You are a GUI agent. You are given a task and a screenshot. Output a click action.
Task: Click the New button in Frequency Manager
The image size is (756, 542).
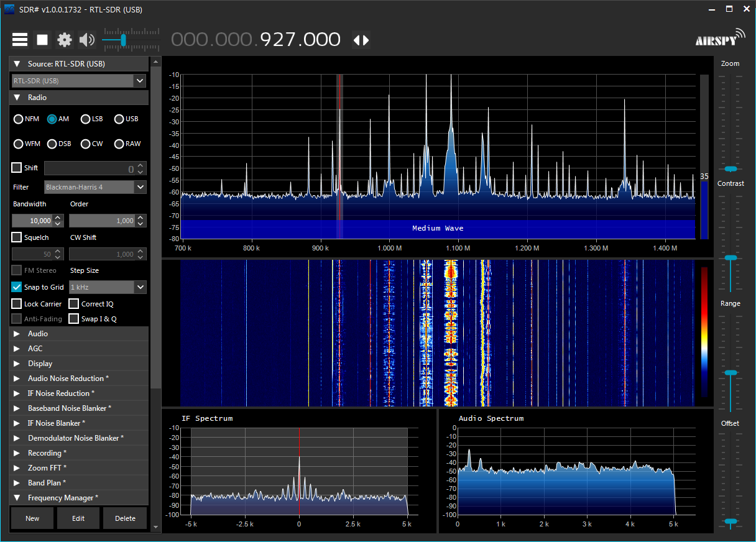pos(32,518)
